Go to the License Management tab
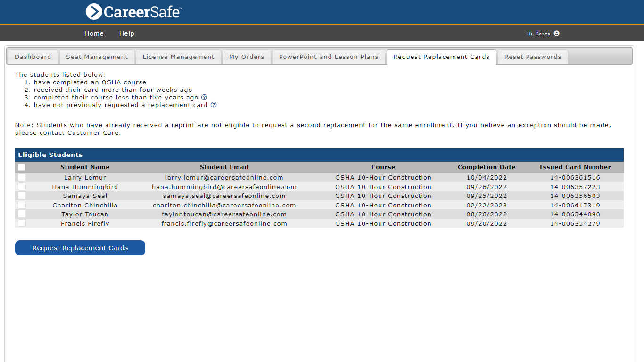Image resolution: width=644 pixels, height=362 pixels. point(178,57)
